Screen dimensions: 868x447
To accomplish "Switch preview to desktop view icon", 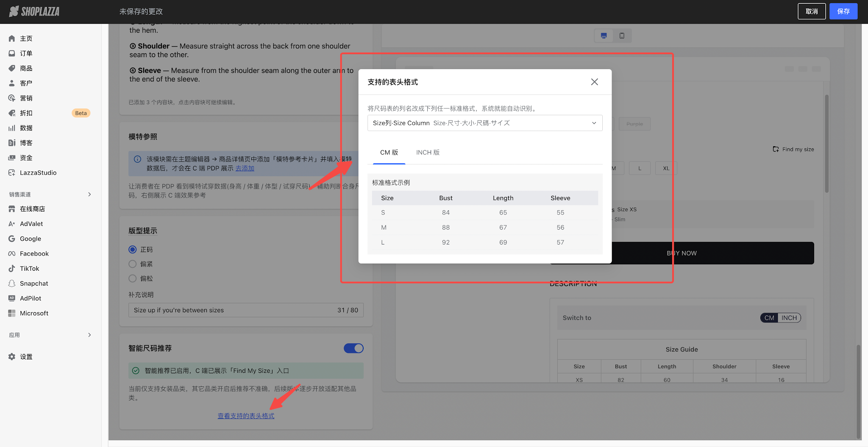I will click(x=604, y=36).
